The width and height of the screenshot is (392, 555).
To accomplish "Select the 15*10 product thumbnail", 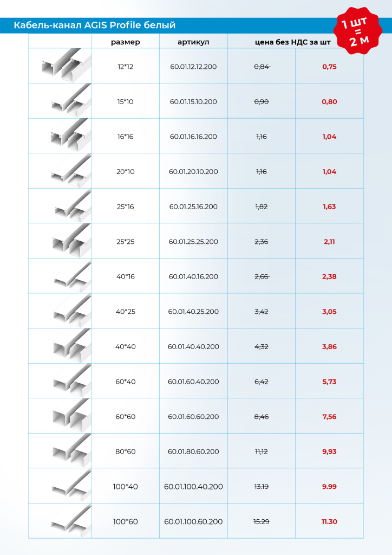I will point(70,101).
